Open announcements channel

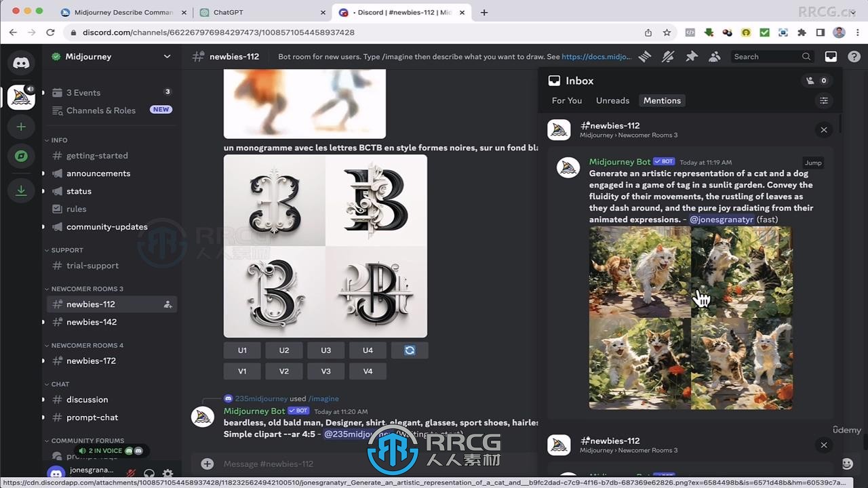pos(112,174)
